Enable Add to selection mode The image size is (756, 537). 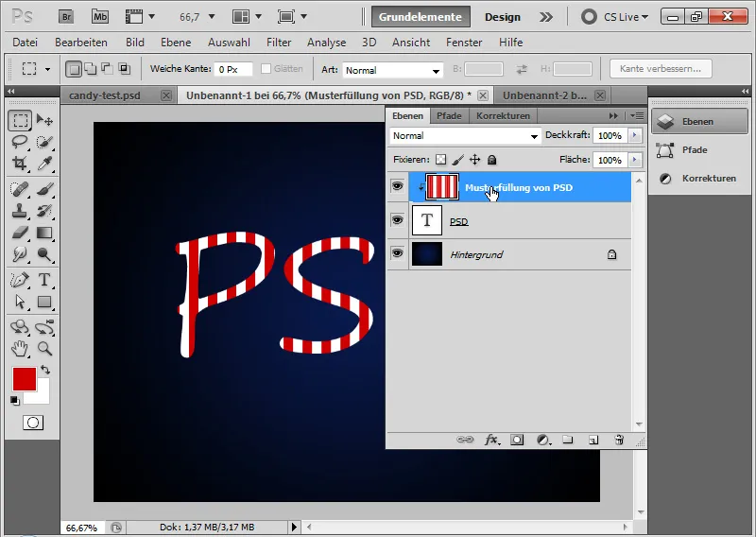point(91,69)
